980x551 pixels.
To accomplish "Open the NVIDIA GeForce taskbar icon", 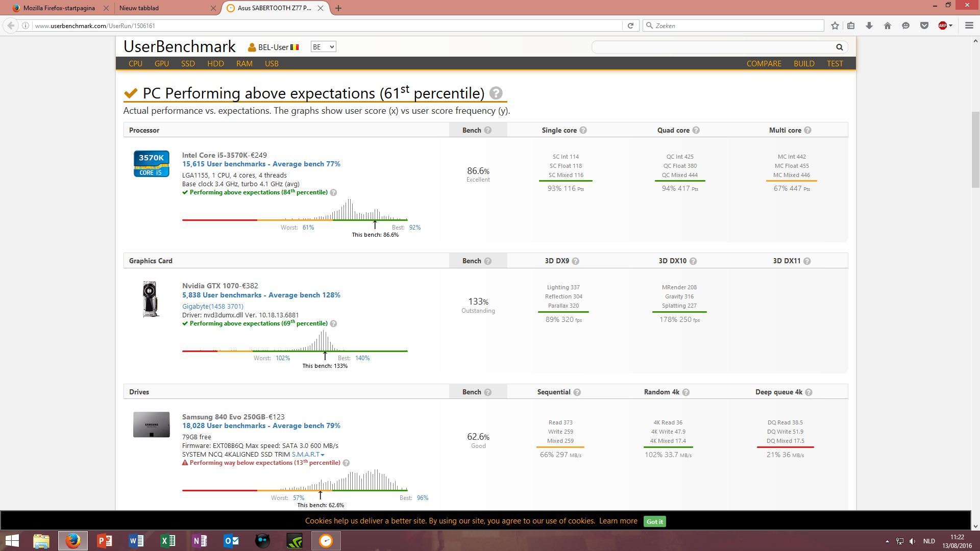I will [x=295, y=541].
